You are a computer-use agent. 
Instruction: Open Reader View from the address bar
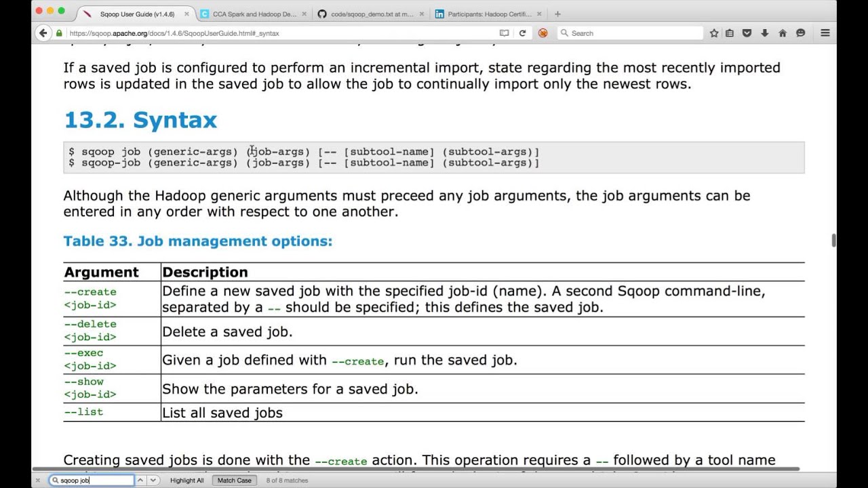click(504, 33)
